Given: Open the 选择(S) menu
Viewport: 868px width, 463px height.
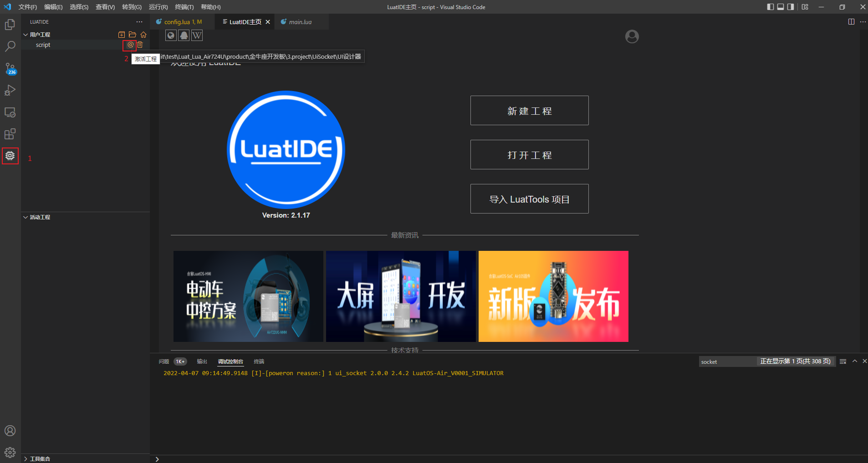Looking at the screenshot, I should point(79,7).
